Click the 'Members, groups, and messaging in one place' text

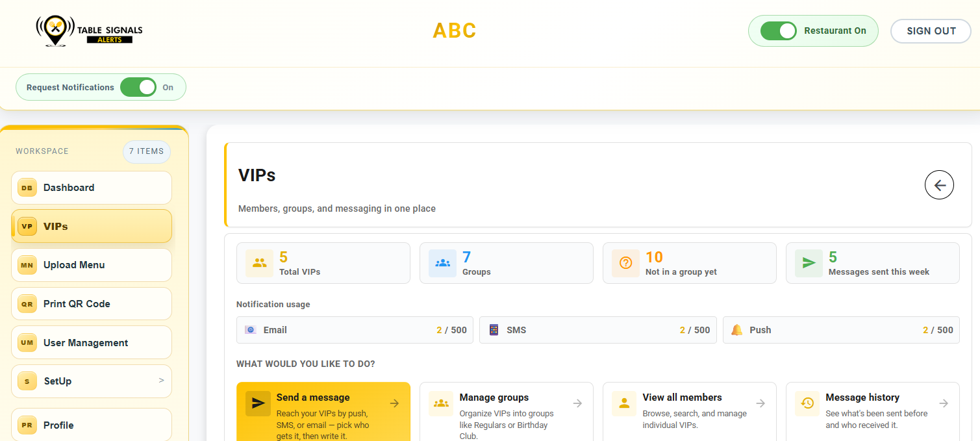337,208
